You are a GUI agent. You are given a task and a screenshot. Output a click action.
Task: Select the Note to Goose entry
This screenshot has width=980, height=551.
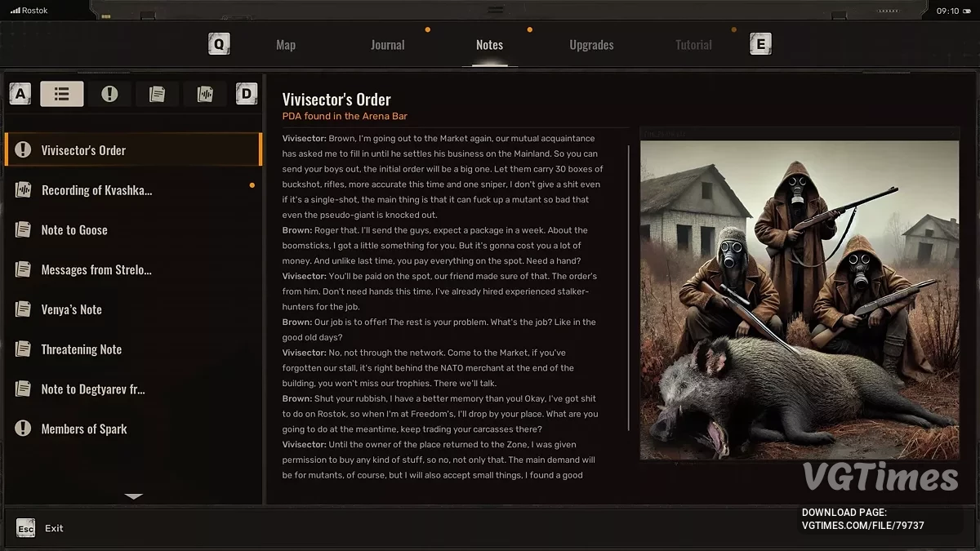pos(74,230)
